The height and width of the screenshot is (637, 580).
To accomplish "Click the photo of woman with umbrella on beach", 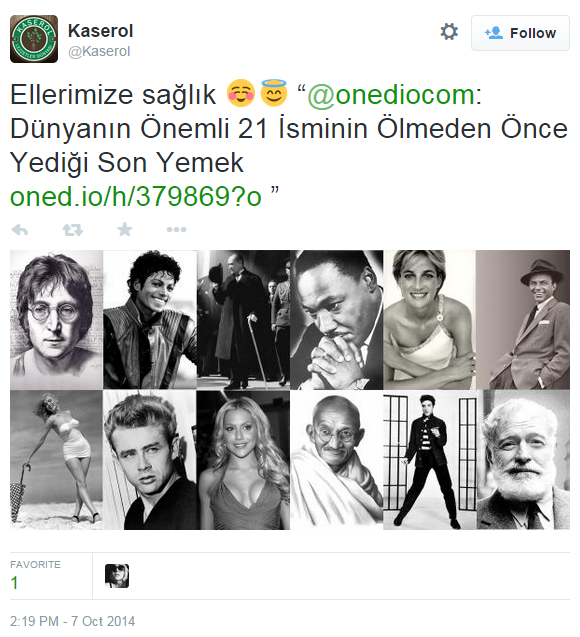I will coord(56,460).
